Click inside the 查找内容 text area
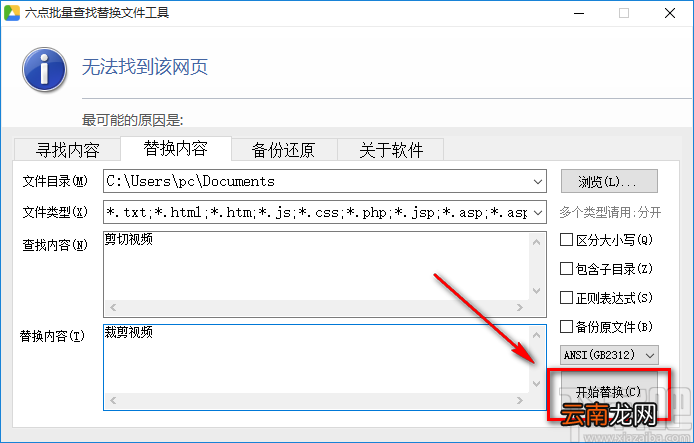 (x=316, y=266)
